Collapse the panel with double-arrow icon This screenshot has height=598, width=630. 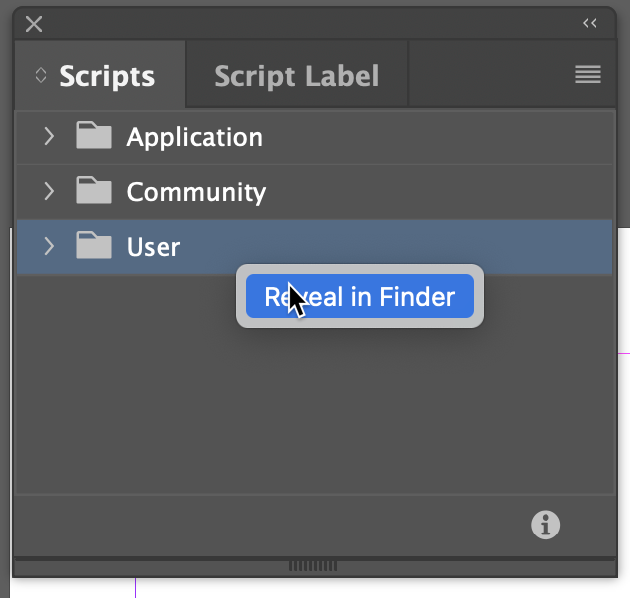pos(590,23)
